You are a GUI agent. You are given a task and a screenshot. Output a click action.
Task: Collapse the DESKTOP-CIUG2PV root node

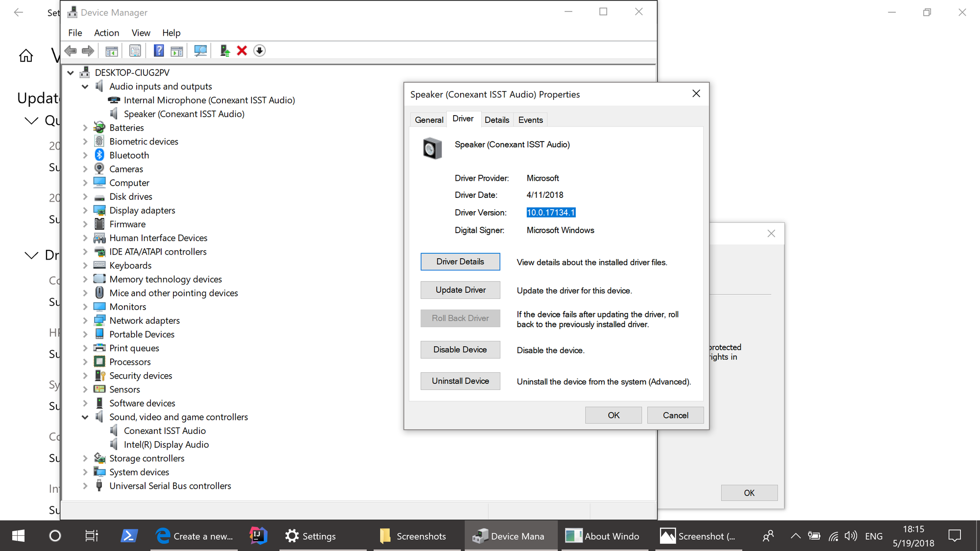pos(71,72)
